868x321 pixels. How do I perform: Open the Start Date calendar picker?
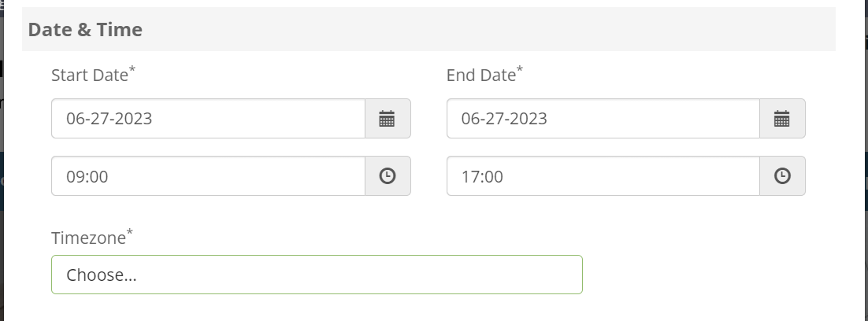point(387,119)
